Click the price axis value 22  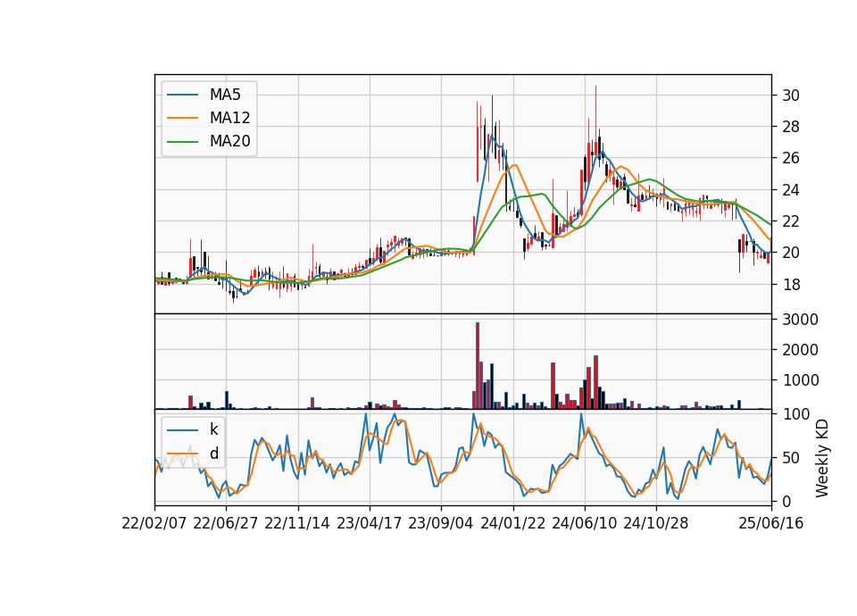(791, 221)
